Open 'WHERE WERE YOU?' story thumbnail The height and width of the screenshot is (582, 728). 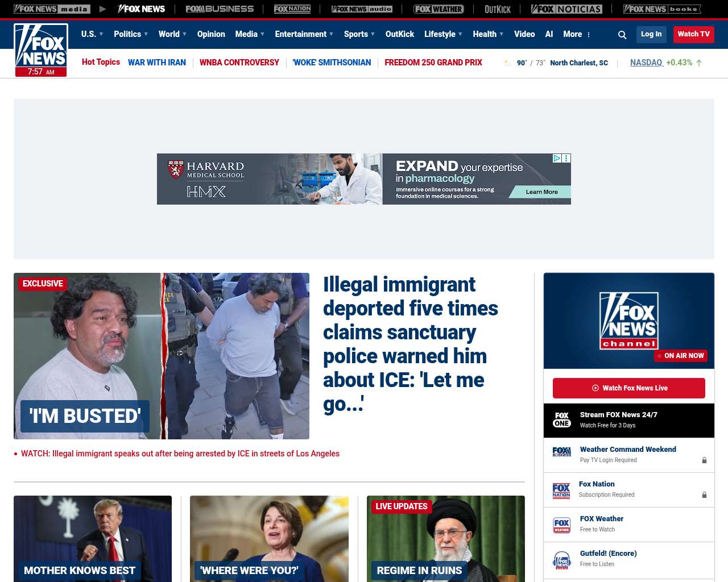point(269,539)
